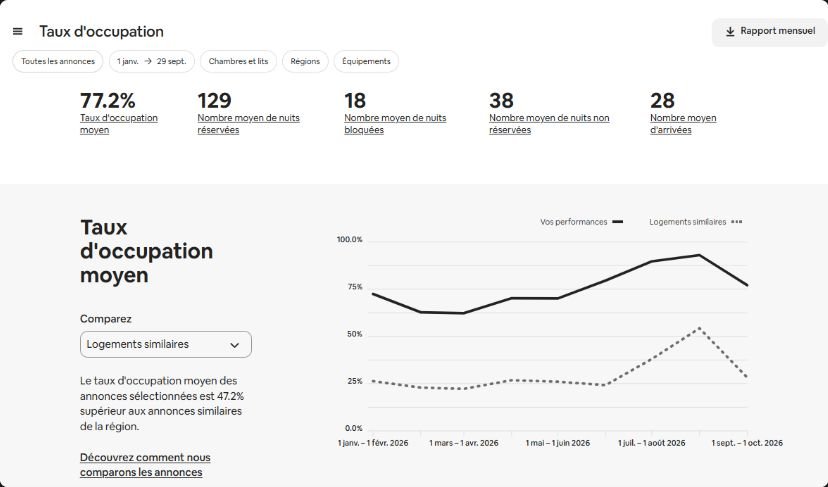Open the Équipements filter

[x=366, y=61]
